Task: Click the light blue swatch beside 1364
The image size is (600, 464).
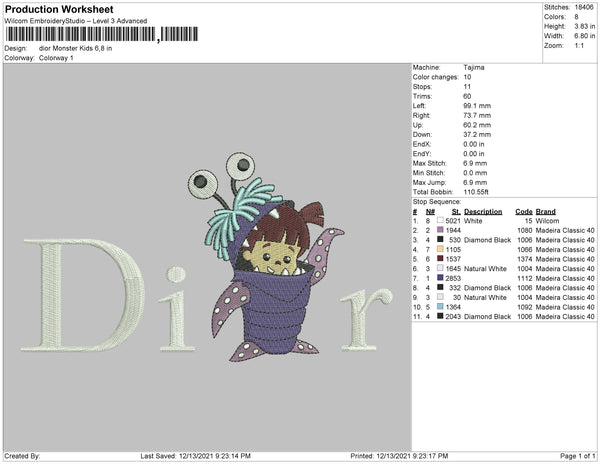Action: point(440,306)
